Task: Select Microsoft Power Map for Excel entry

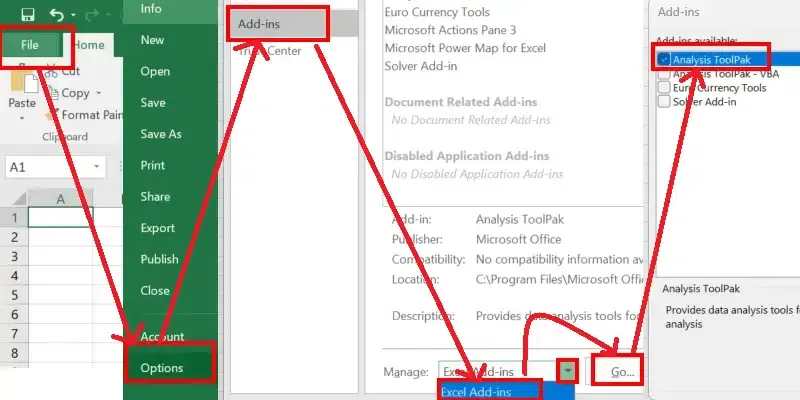Action: pos(465,48)
